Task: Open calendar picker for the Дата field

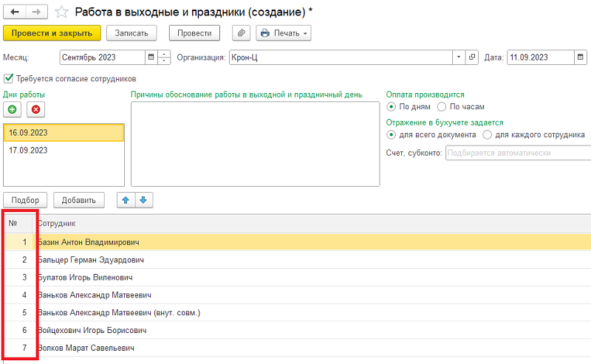Action: tap(581, 58)
